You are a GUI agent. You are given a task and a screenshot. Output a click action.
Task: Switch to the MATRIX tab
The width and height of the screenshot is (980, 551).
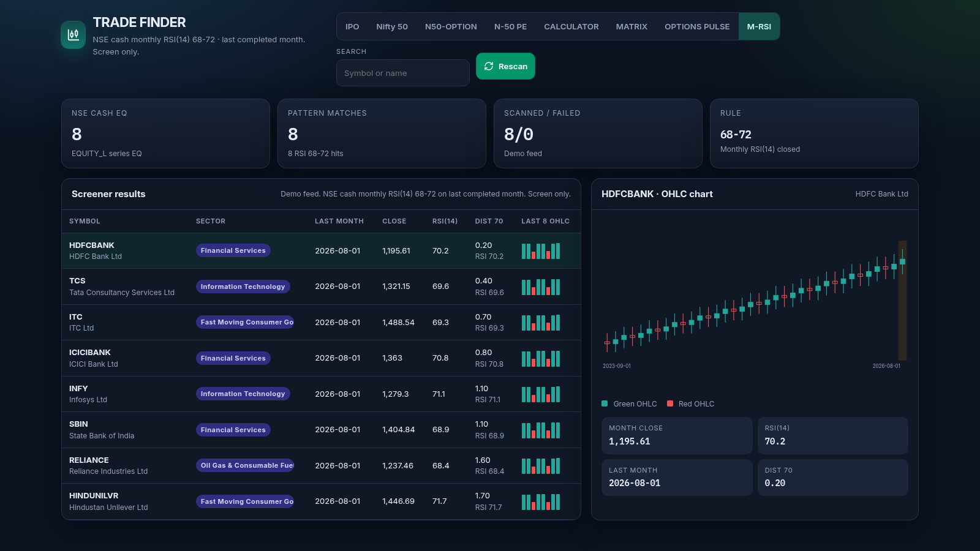(x=631, y=26)
